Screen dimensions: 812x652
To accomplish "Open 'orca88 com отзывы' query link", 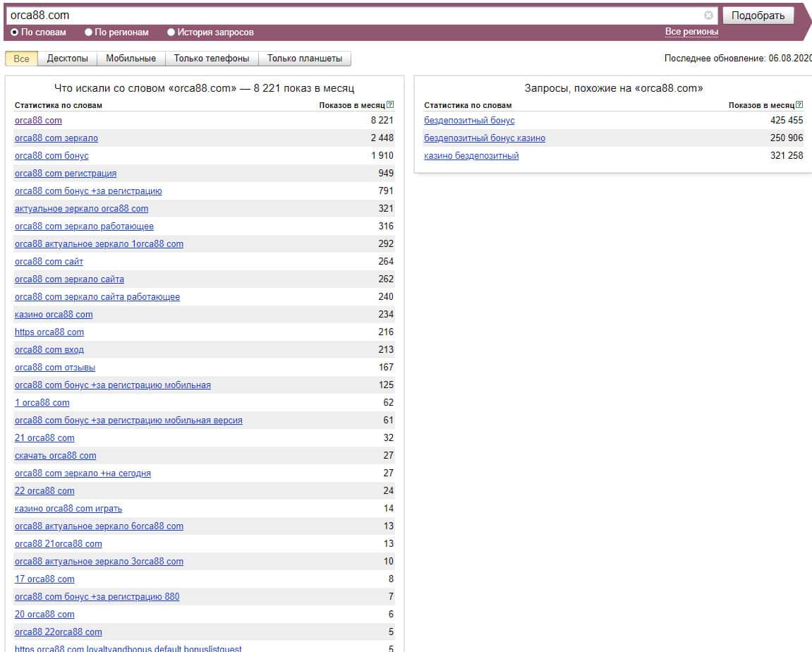I will click(55, 368).
